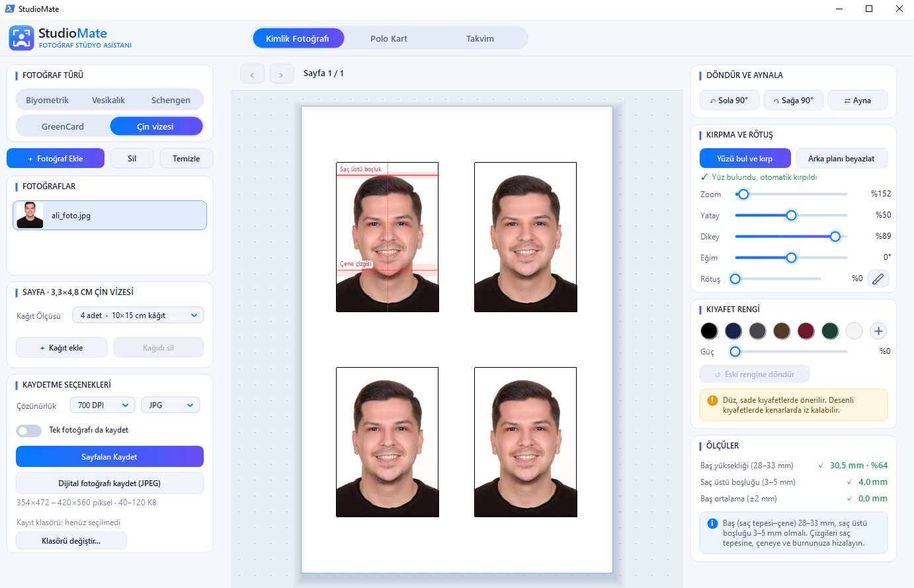Click Dijital fotoğrafı kaydet (JPEG)

(x=110, y=483)
